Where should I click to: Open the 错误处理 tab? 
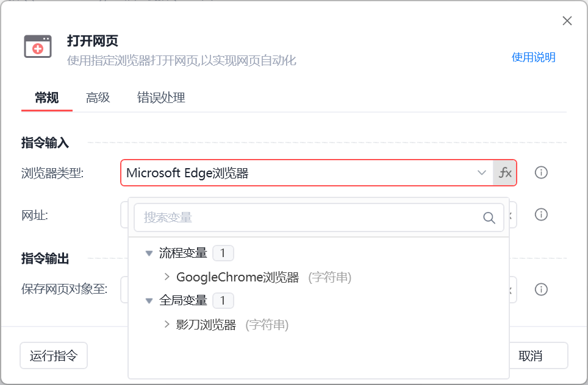(x=161, y=97)
